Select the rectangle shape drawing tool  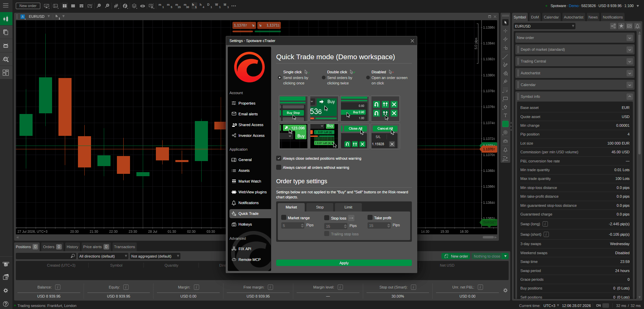point(505,99)
